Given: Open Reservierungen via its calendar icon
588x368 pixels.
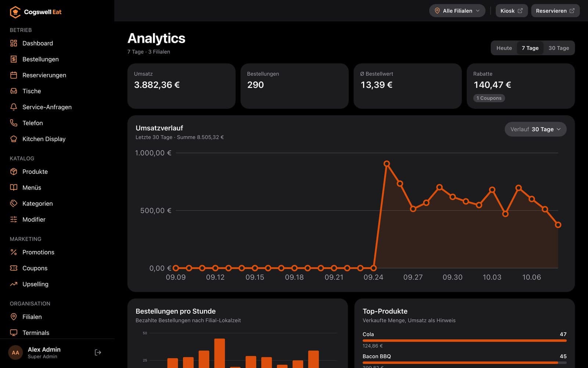Looking at the screenshot, I should [14, 75].
